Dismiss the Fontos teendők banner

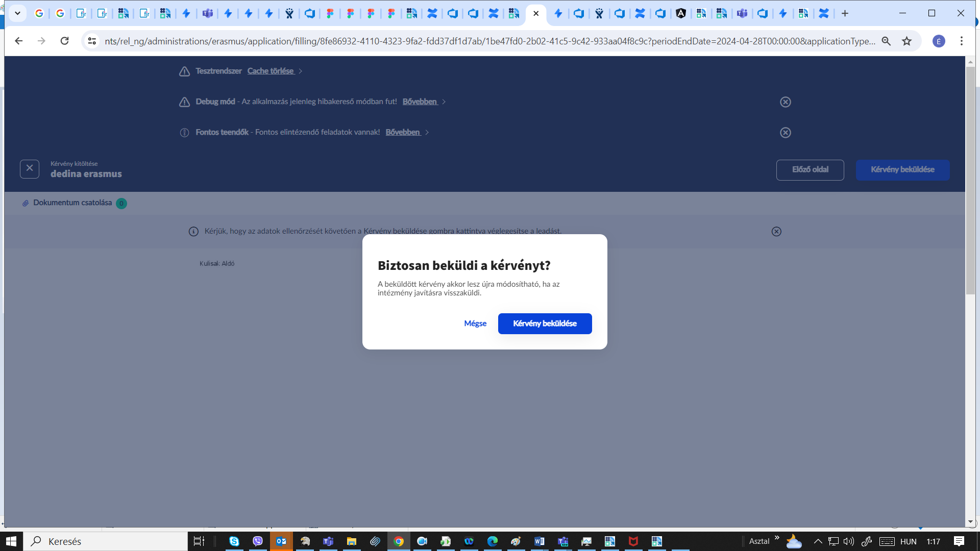(x=785, y=133)
